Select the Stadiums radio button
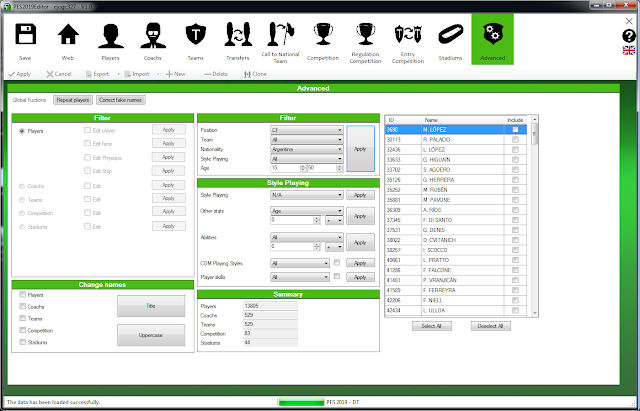This screenshot has height=411, width=640. click(22, 227)
